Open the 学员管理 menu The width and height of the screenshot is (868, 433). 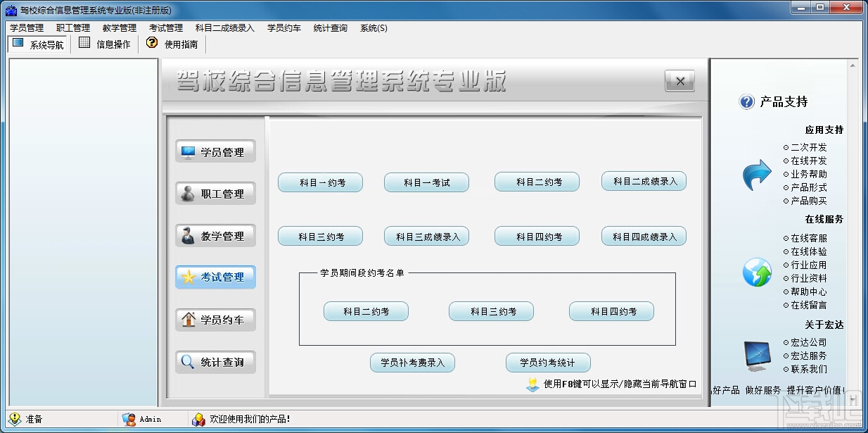click(27, 28)
